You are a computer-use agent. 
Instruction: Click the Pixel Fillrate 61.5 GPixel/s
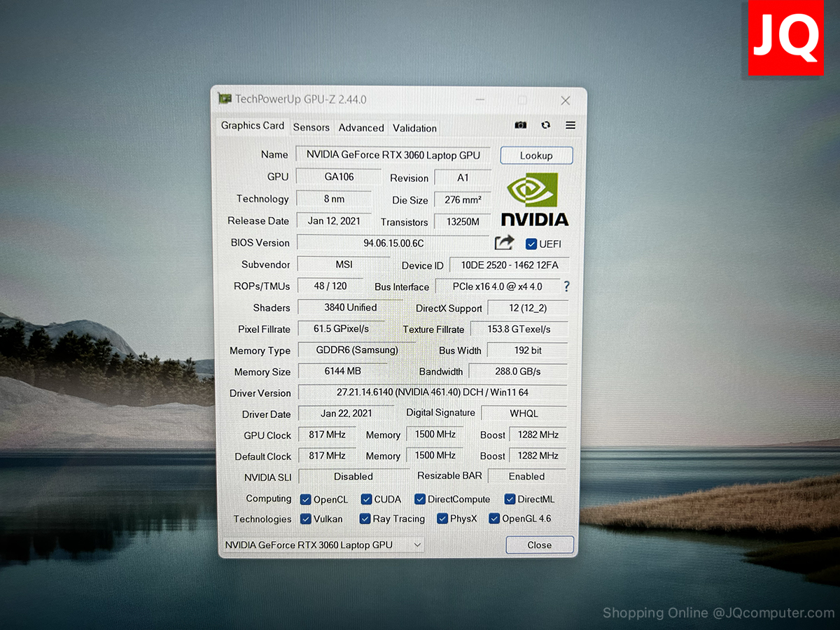point(341,328)
